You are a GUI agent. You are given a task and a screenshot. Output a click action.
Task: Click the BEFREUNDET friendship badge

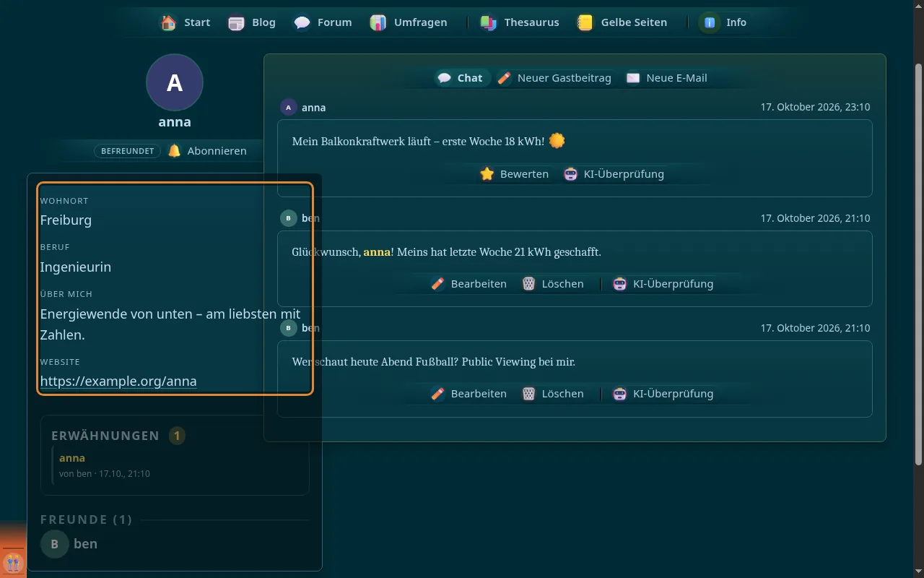point(127,151)
